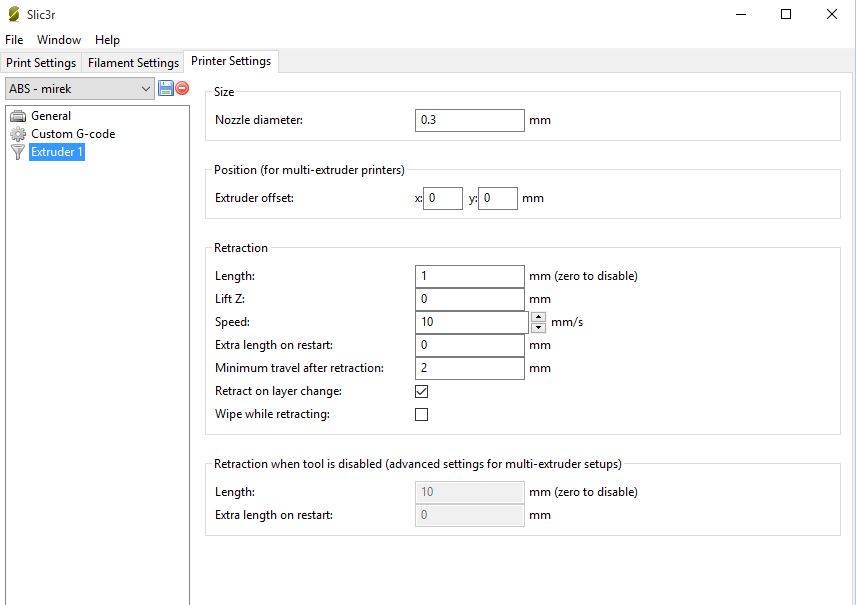The height and width of the screenshot is (605, 856).
Task: Open the Window menu
Action: point(59,40)
